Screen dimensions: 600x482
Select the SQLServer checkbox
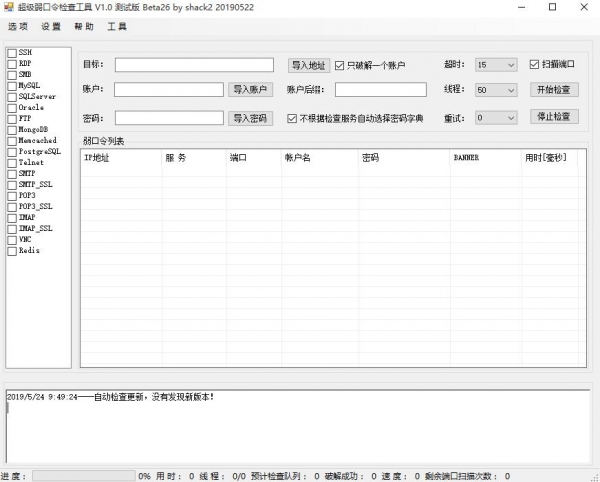[x=12, y=97]
